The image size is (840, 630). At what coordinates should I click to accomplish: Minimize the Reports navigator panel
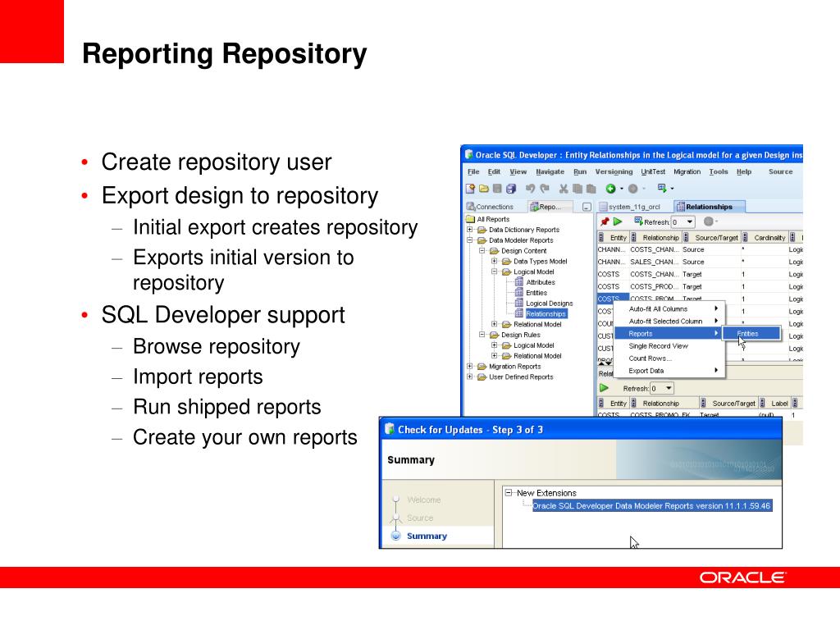click(x=587, y=207)
